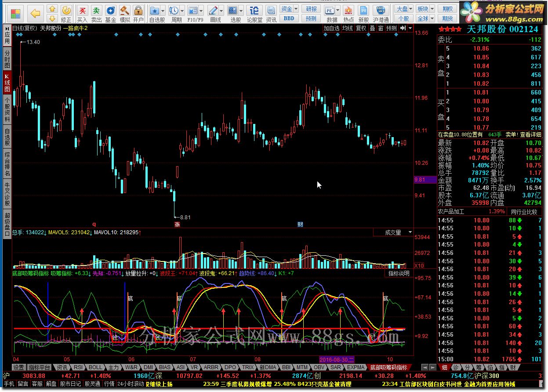Select the BOLL indicator tab
The height and width of the screenshot is (392, 548).
[x=95, y=367]
